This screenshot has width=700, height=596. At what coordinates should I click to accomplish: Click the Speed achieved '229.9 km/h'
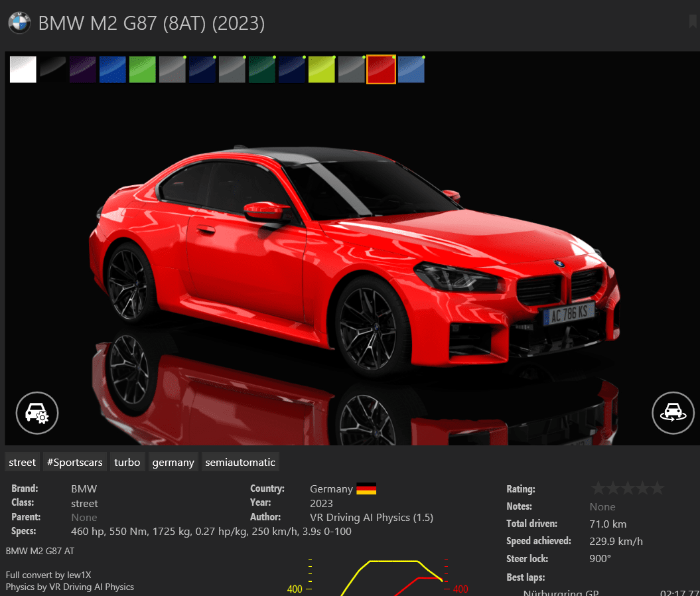tap(616, 541)
